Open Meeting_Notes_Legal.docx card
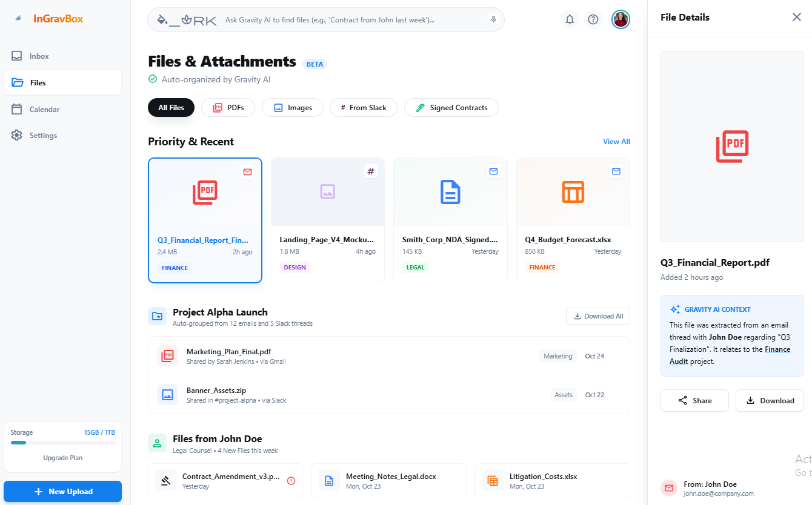Viewport: 812px width, 505px height. (389, 481)
